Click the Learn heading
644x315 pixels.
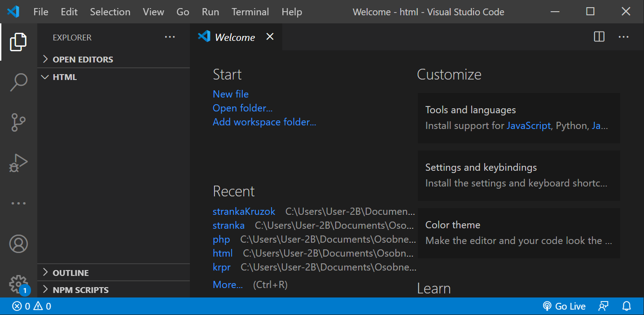(x=434, y=288)
